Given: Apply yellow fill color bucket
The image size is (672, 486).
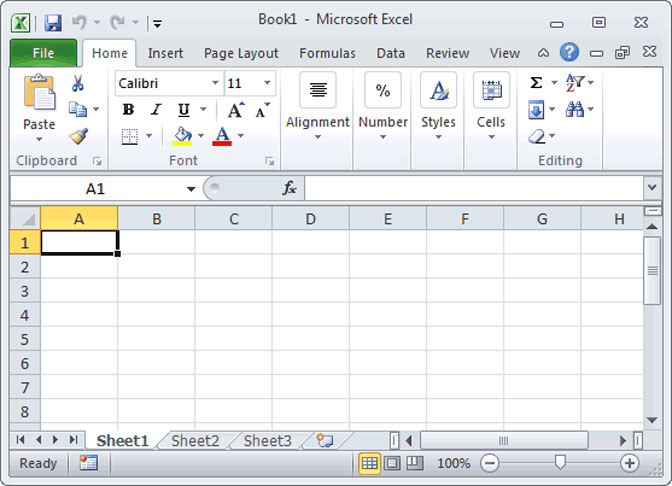Looking at the screenshot, I should [x=183, y=136].
